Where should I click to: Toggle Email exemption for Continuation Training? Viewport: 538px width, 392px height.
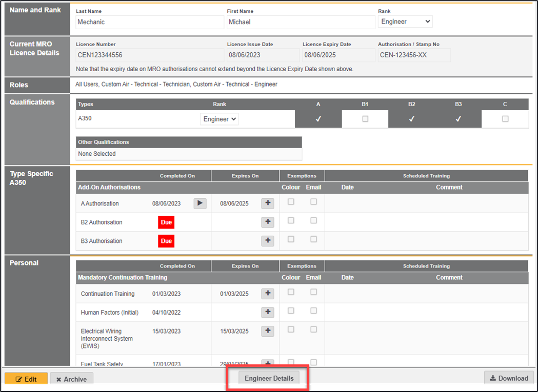[313, 292]
